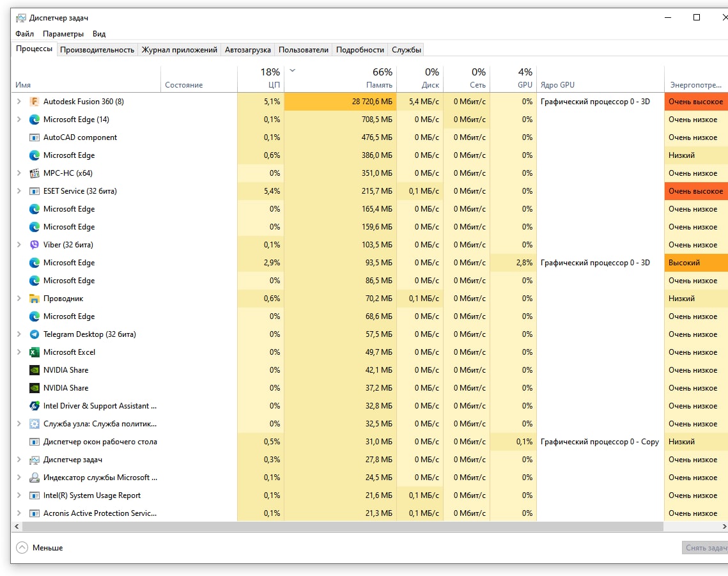Sort by the GPU column header

point(513,79)
